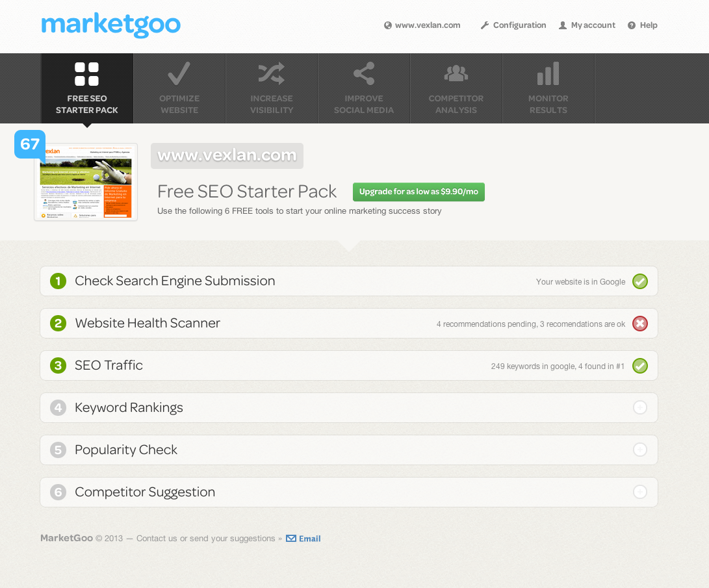The height and width of the screenshot is (588, 709).
Task: Click the checkmark Optimize Website icon
Action: 179,73
